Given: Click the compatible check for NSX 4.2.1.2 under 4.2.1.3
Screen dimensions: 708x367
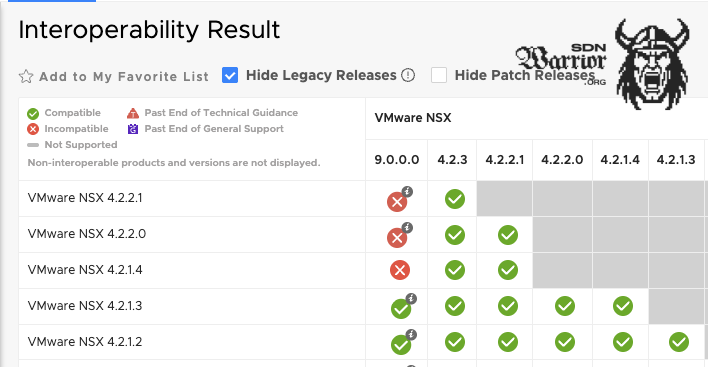Looking at the screenshot, I should tap(679, 342).
